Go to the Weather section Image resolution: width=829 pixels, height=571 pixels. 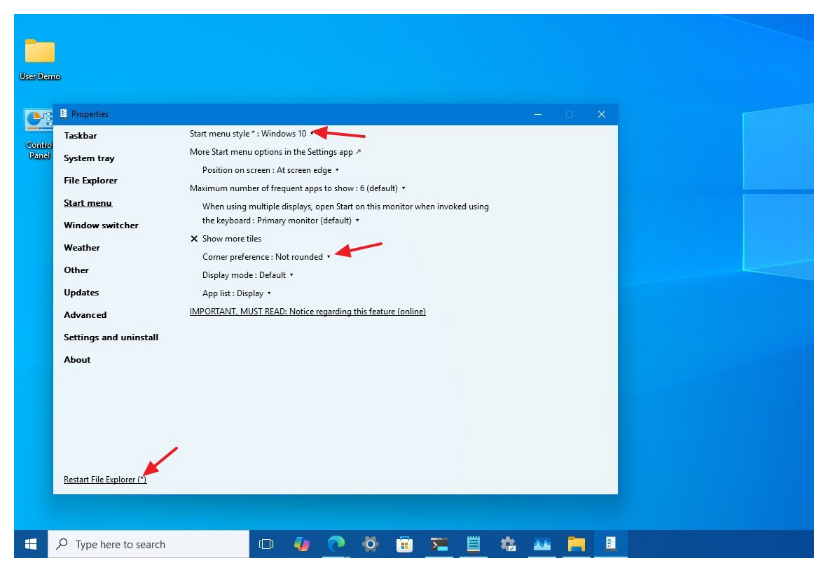coord(82,248)
